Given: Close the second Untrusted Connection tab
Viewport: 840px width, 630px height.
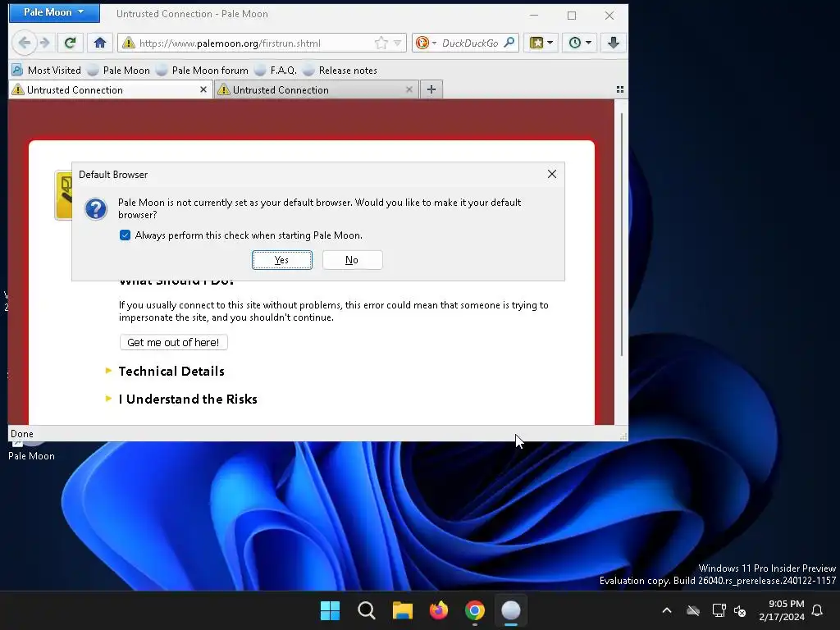Looking at the screenshot, I should coord(409,89).
